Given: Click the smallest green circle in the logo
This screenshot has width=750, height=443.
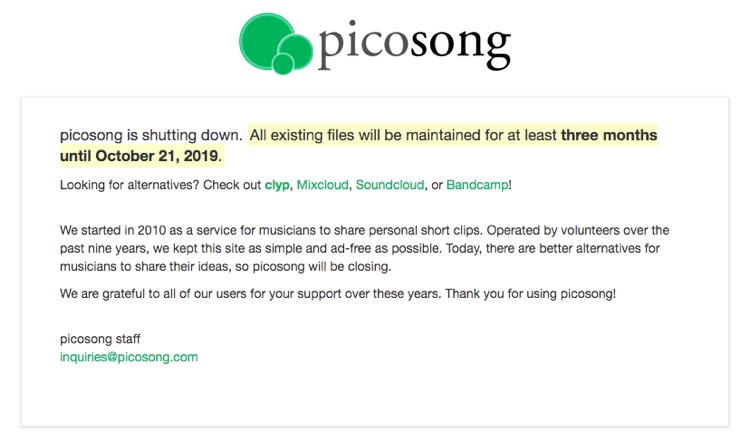Looking at the screenshot, I should (283, 64).
